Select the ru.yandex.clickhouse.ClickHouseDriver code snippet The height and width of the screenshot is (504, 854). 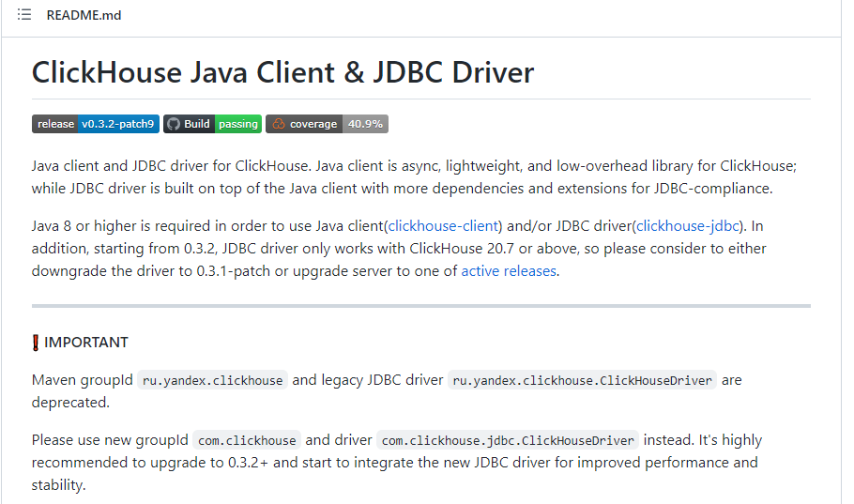(x=582, y=380)
